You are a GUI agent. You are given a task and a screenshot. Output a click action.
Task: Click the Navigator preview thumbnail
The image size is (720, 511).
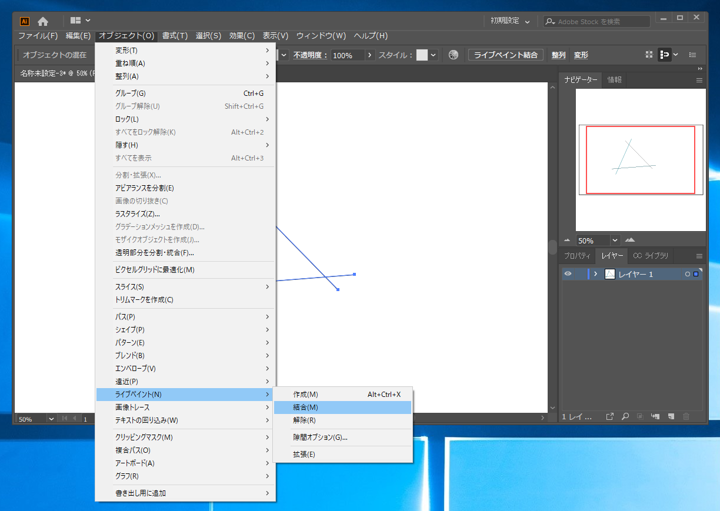click(x=641, y=160)
